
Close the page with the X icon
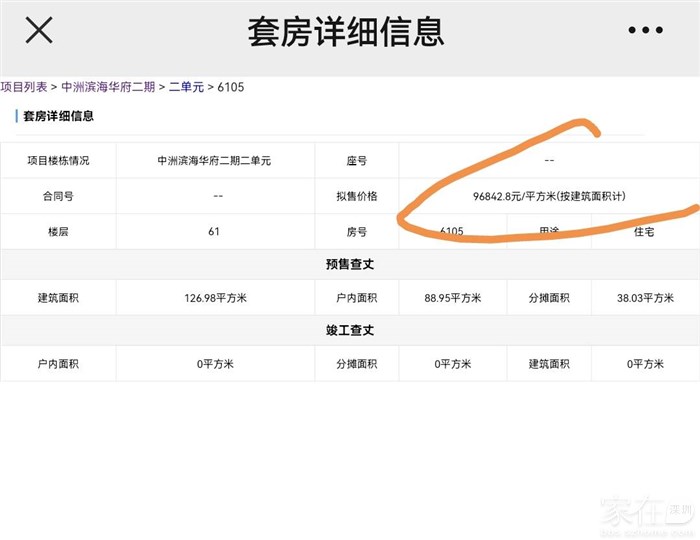pyautogui.click(x=38, y=31)
